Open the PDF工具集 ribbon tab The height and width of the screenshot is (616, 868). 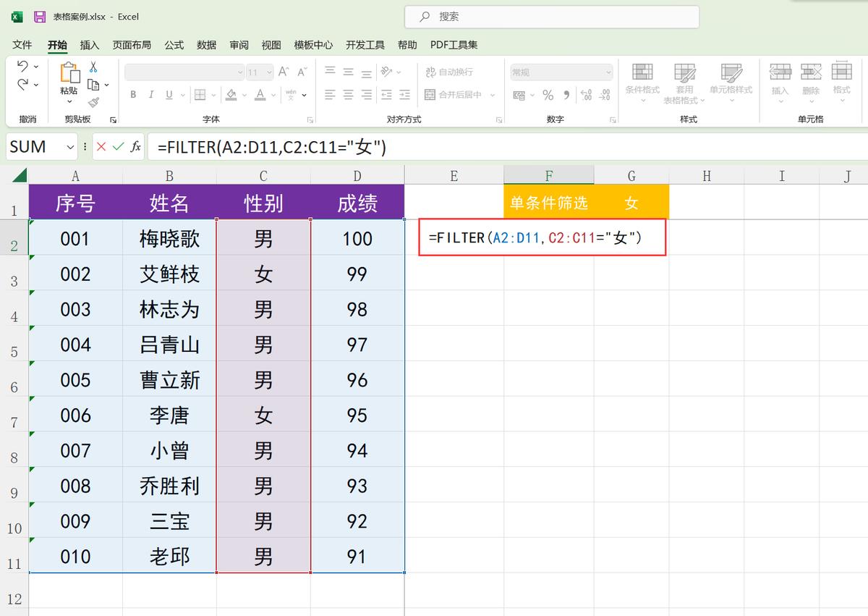click(x=454, y=44)
